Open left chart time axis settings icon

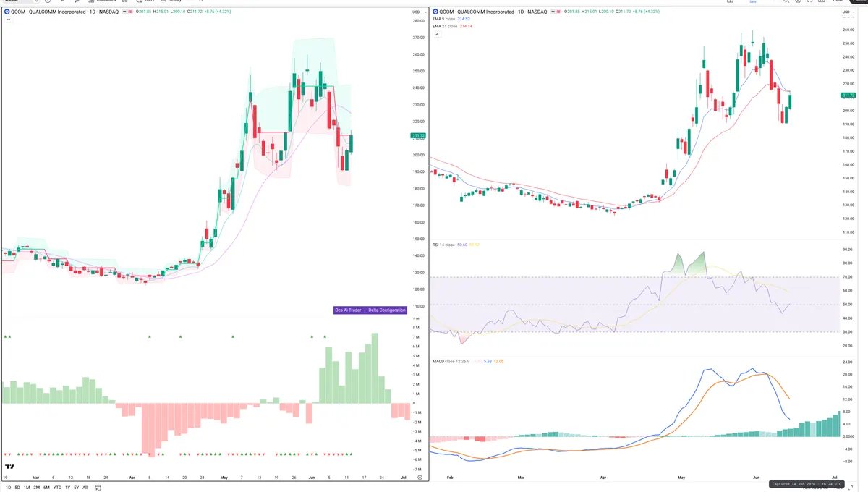(420, 478)
